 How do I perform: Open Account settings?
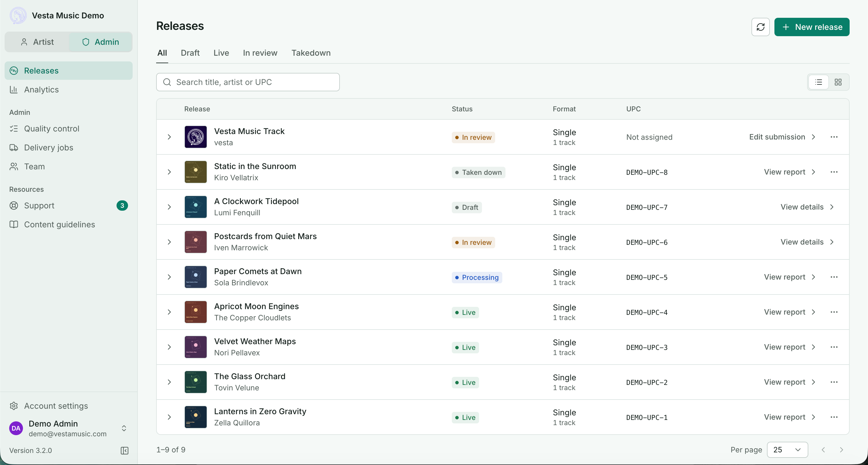point(68,406)
